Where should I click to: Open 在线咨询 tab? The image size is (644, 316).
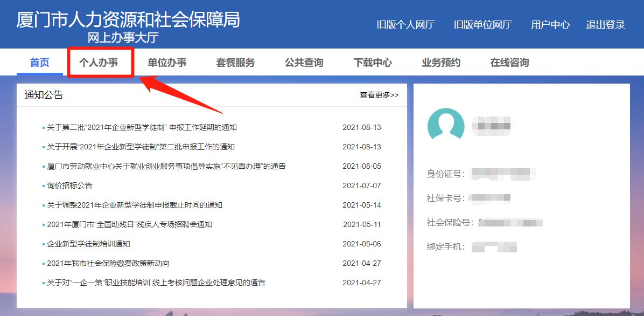tap(509, 63)
